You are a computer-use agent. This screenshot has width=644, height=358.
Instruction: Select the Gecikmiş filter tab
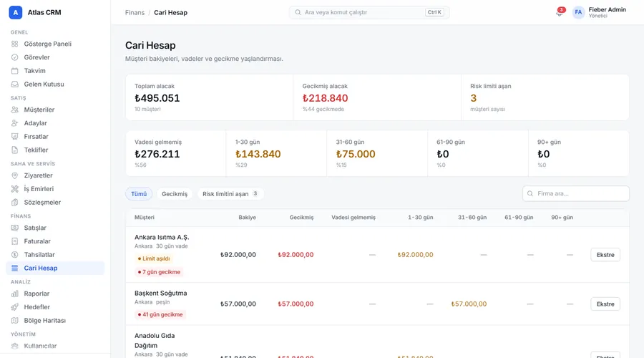[x=175, y=194]
